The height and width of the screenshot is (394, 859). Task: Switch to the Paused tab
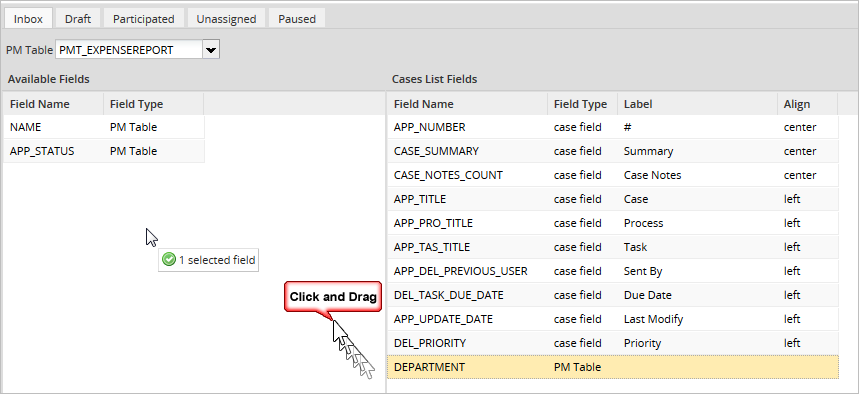tap(297, 19)
